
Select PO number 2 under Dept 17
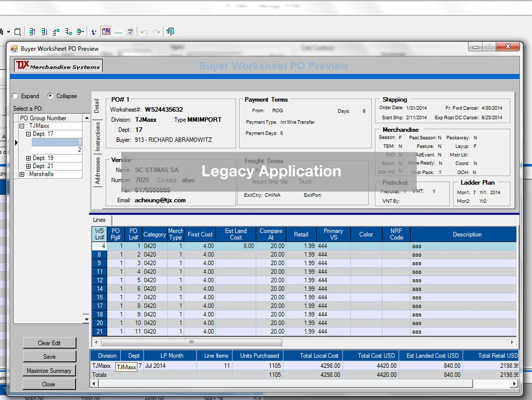pyautogui.click(x=56, y=150)
